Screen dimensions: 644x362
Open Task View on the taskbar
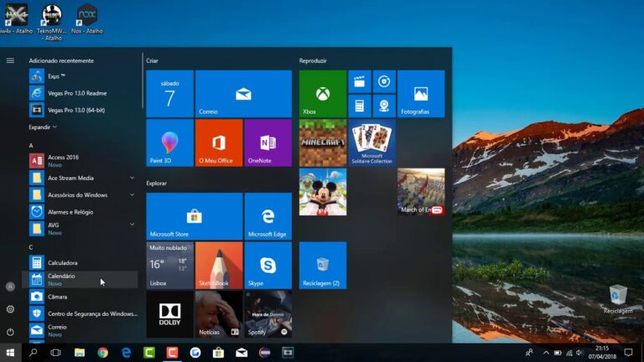point(55,353)
